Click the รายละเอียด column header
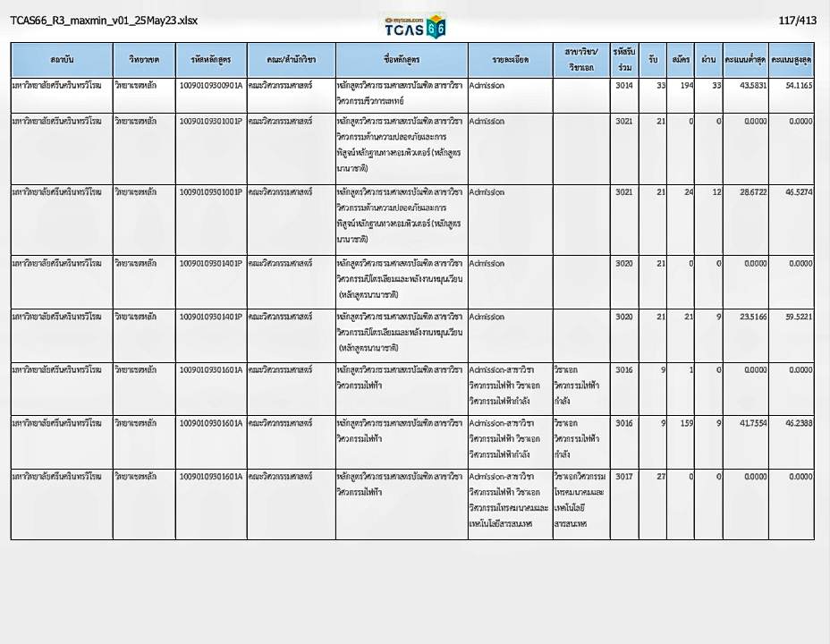Viewport: 830px width, 644px height. pyautogui.click(x=510, y=60)
